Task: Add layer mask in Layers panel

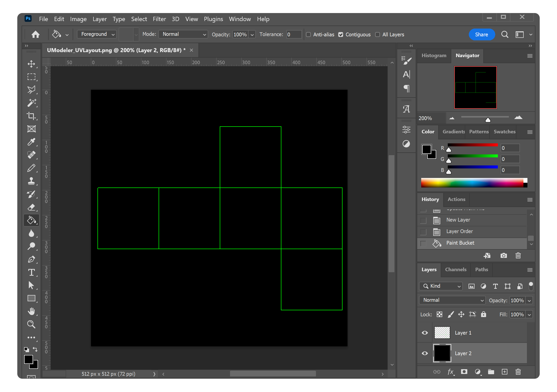Action: coord(464,372)
